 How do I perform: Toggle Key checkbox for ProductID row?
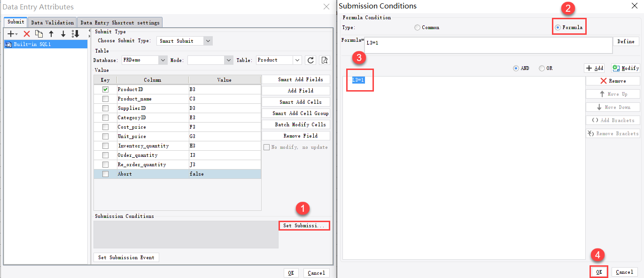tap(105, 89)
